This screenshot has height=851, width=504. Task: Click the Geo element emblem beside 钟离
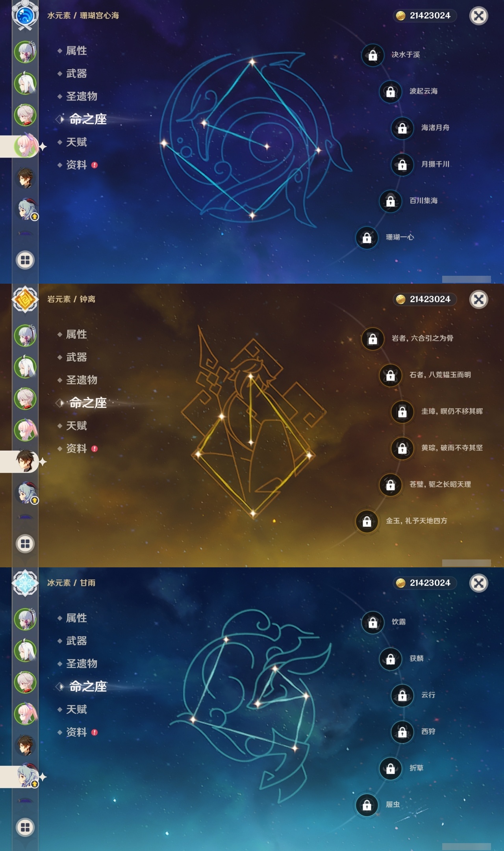point(25,299)
